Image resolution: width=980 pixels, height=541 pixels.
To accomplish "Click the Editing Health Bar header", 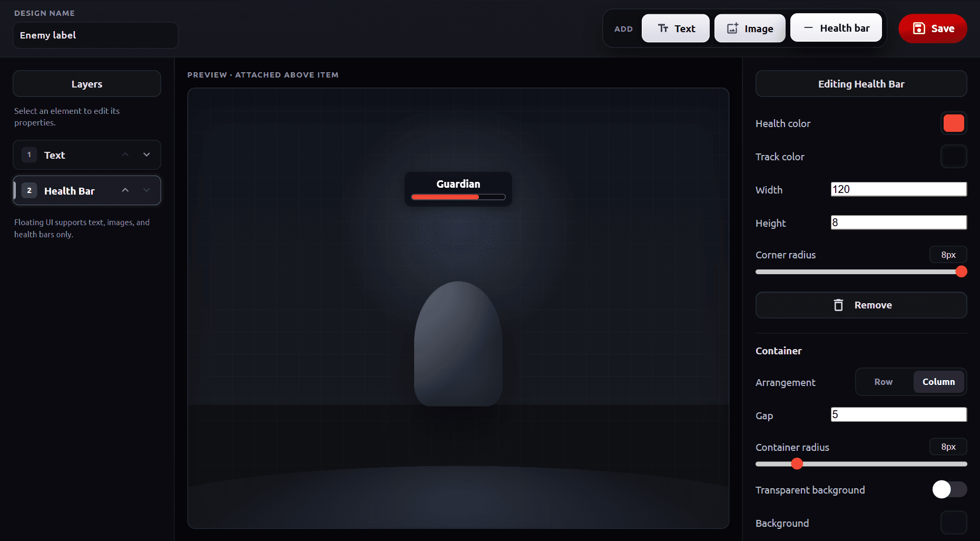I will [x=861, y=84].
